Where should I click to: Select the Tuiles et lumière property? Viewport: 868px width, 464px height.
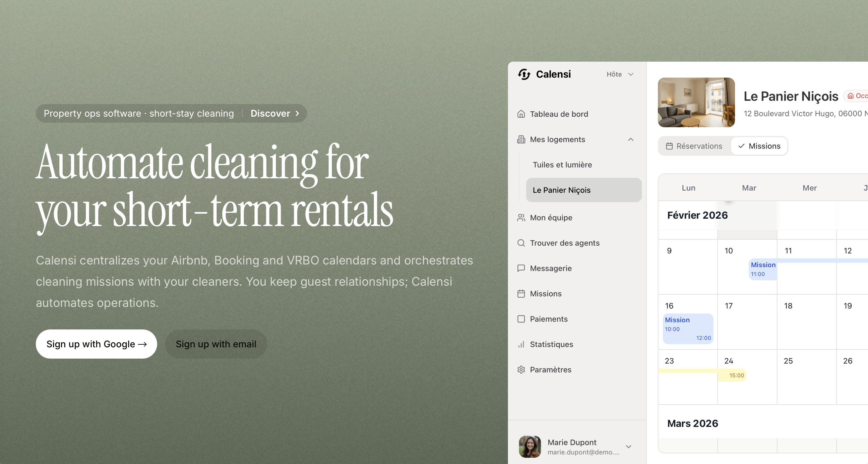584,165
